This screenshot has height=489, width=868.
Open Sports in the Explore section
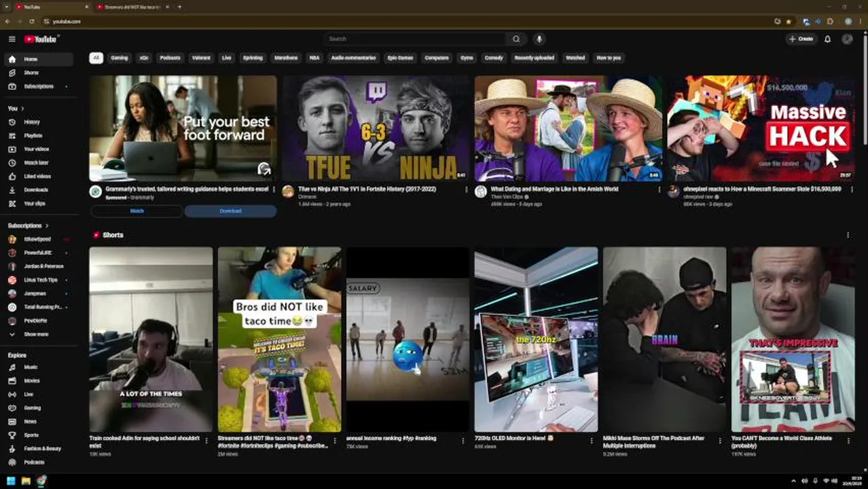(39, 435)
